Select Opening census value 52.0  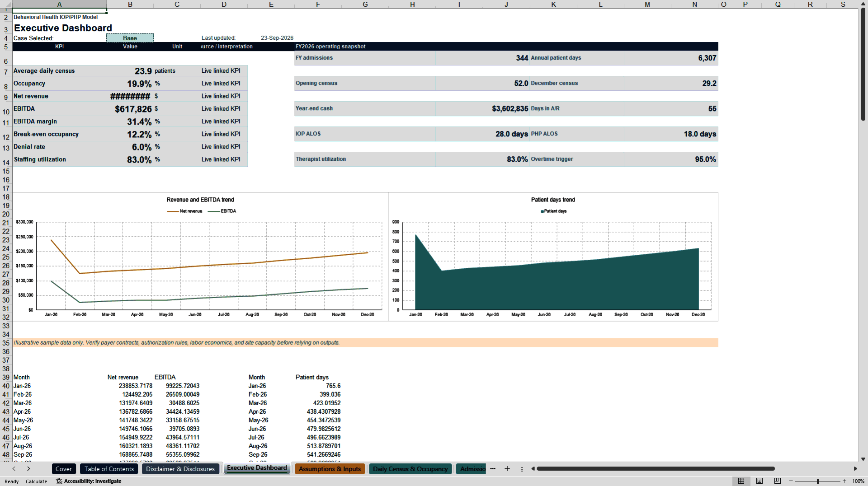click(x=482, y=83)
